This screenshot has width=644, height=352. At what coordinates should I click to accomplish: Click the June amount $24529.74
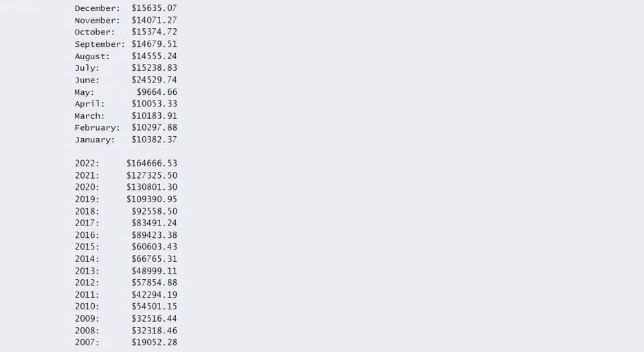(155, 80)
